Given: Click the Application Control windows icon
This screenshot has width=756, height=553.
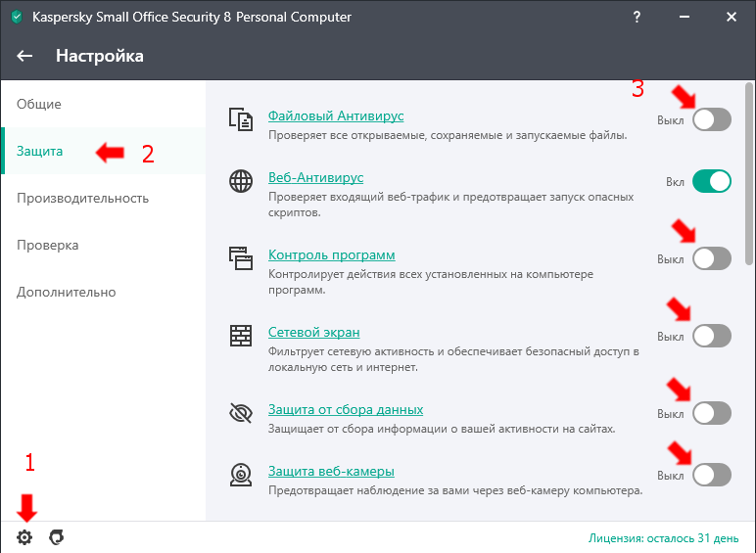Looking at the screenshot, I should (241, 258).
